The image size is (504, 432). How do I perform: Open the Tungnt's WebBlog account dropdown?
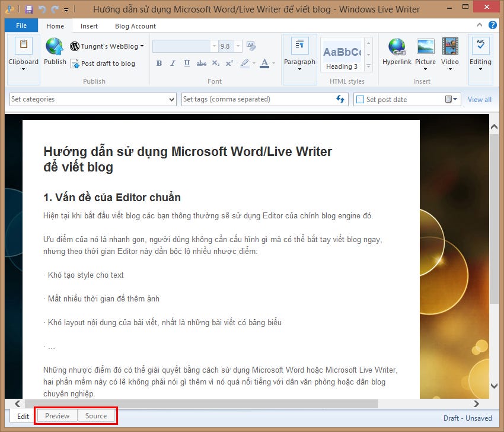tap(107, 46)
